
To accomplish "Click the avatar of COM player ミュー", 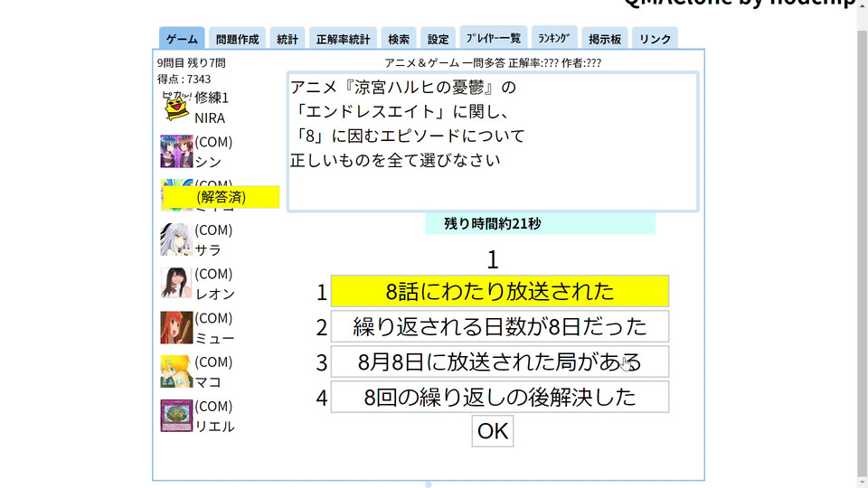I will tap(176, 327).
